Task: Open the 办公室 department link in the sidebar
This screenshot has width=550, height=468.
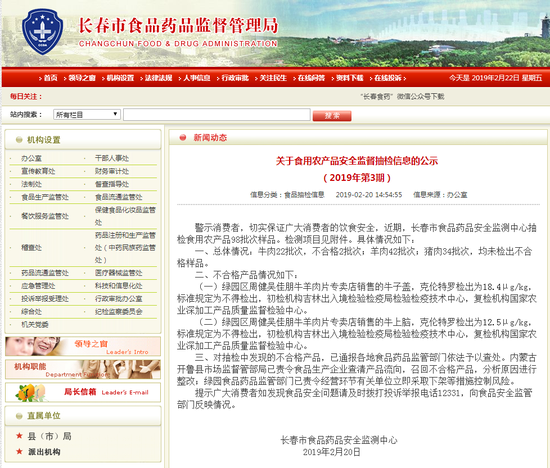Action: click(x=32, y=159)
